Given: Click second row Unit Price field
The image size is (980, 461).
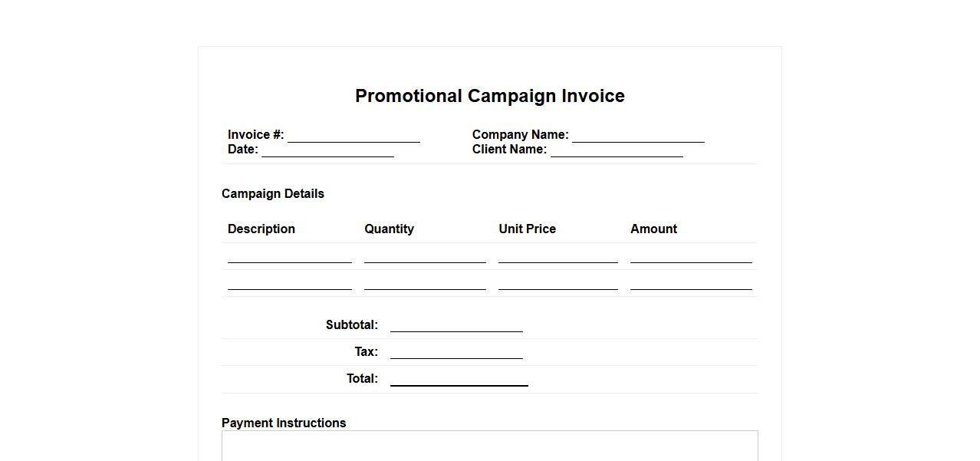Looking at the screenshot, I should click(558, 283).
